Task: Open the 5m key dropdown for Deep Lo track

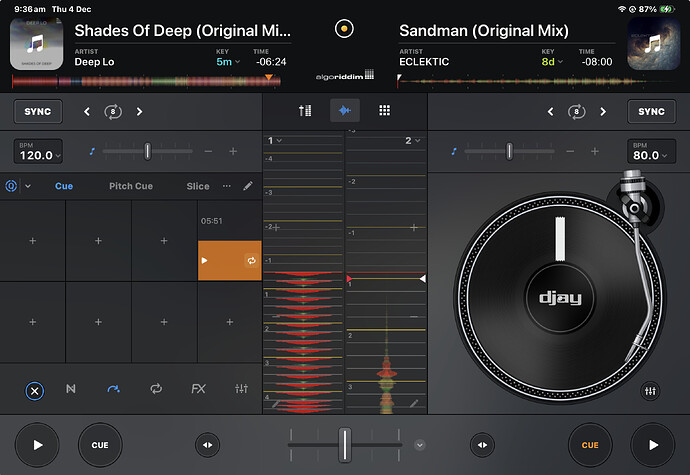Action: 229,61
